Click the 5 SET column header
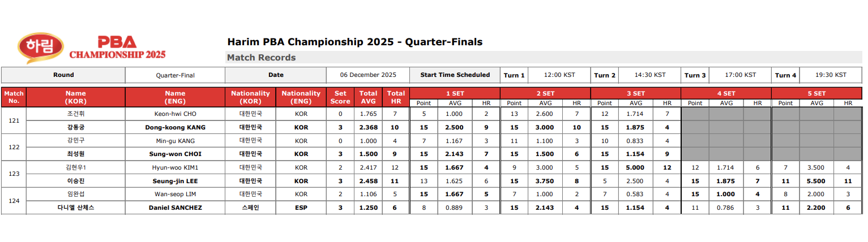The image size is (868, 242). 816,94
